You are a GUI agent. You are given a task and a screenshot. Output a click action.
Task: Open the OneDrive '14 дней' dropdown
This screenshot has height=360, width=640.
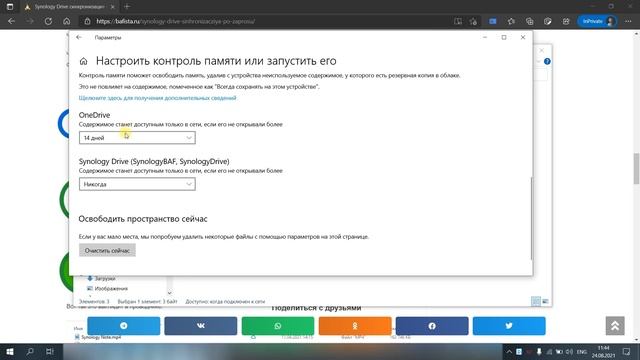(137, 138)
